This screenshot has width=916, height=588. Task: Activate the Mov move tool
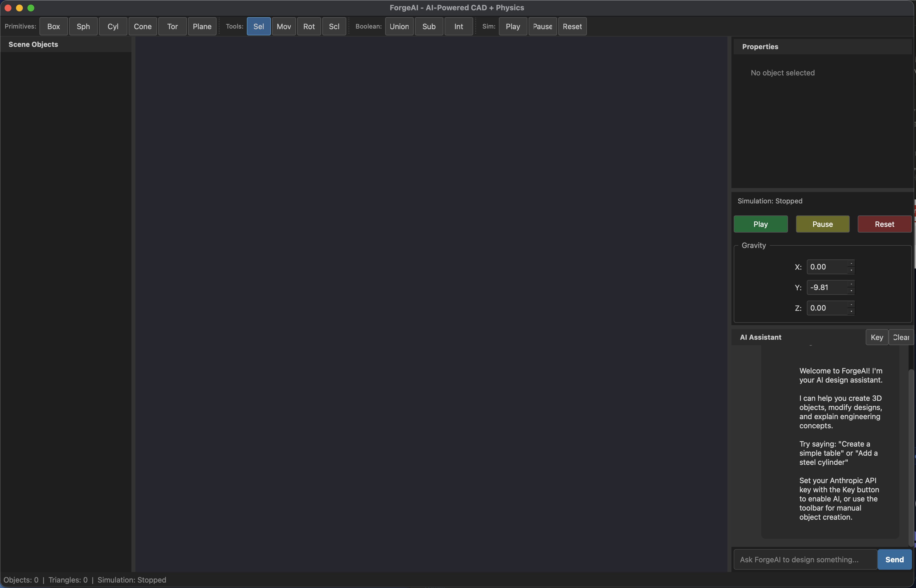(284, 26)
